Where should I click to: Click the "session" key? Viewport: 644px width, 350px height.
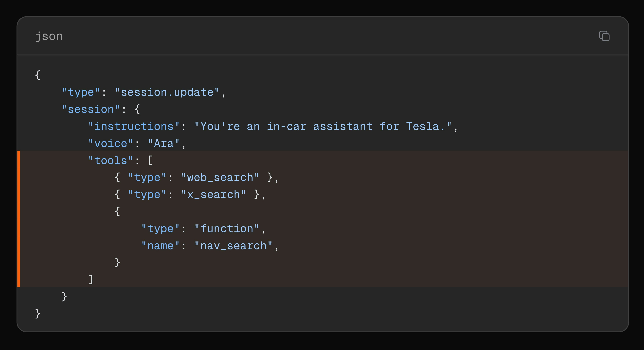pyautogui.click(x=91, y=109)
